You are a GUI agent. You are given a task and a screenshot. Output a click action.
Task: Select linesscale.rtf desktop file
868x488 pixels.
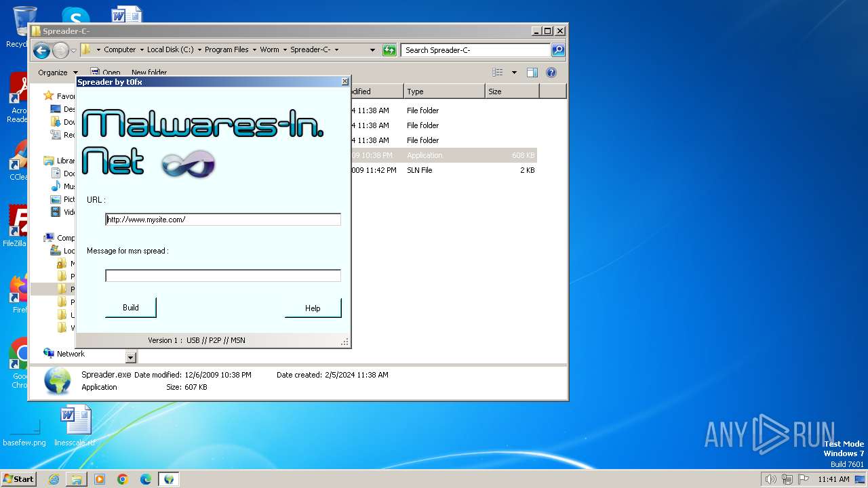[x=75, y=427]
